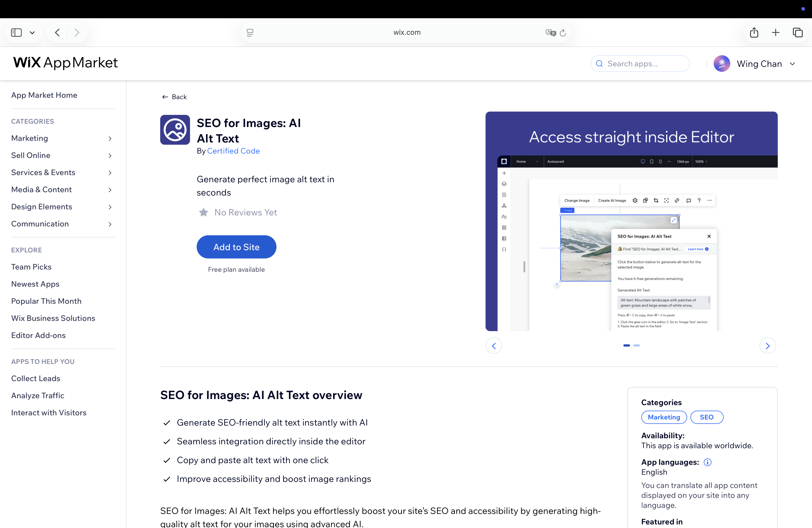The width and height of the screenshot is (812, 528).
Task: Select the second slide indicator dot
Action: point(637,345)
